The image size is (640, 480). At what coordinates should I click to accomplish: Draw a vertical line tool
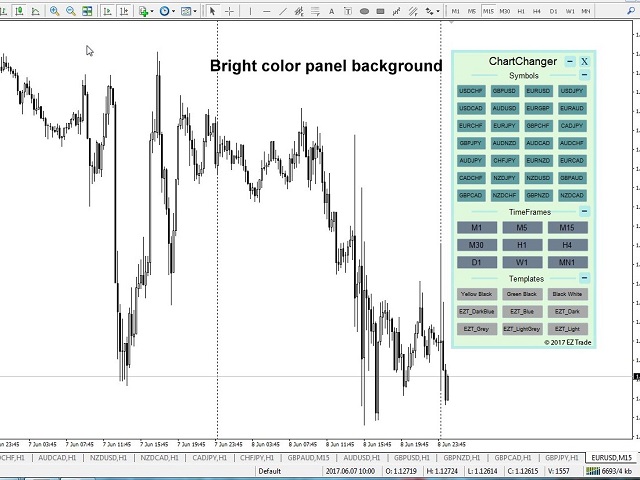(x=250, y=11)
